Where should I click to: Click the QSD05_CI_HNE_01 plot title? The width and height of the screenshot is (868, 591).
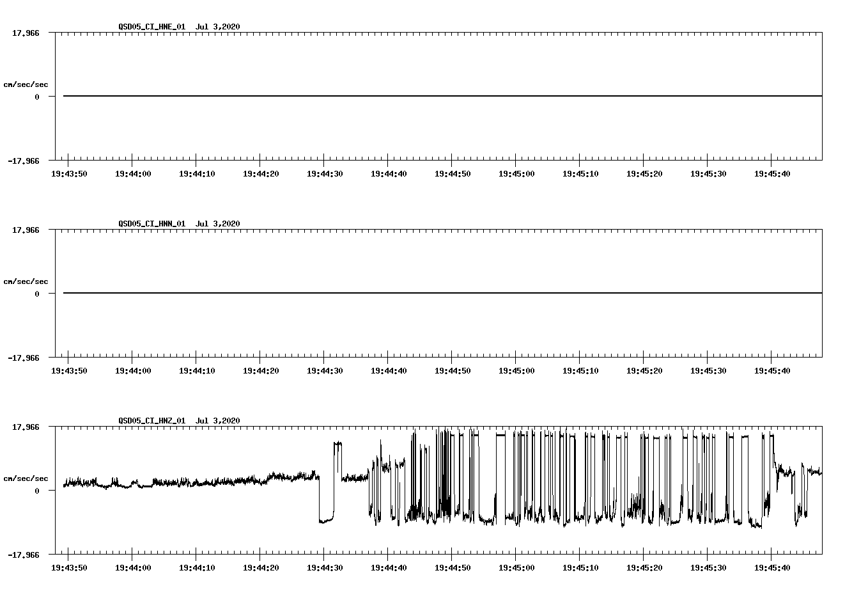[179, 27]
